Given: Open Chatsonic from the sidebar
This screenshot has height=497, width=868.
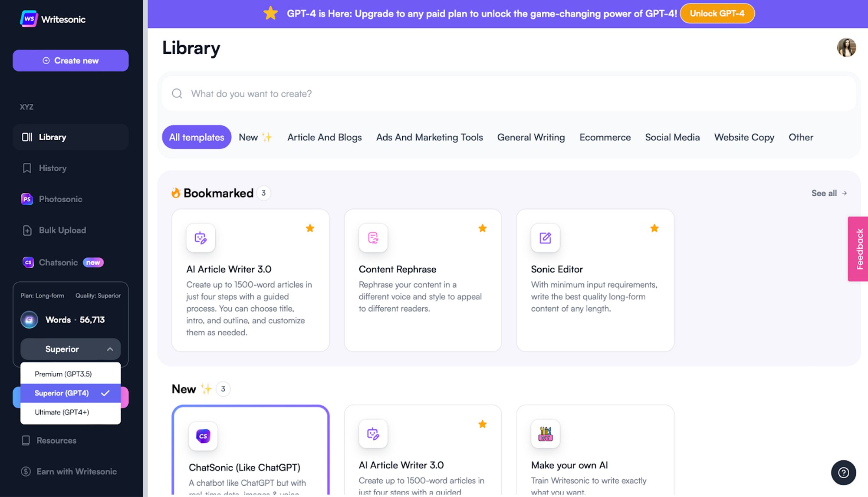Looking at the screenshot, I should click(58, 262).
